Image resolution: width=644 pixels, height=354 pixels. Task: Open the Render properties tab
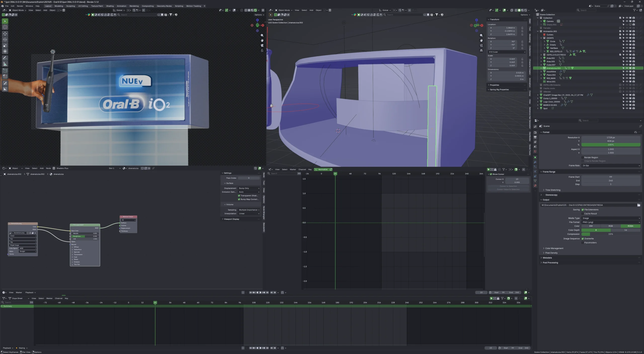pos(535,132)
